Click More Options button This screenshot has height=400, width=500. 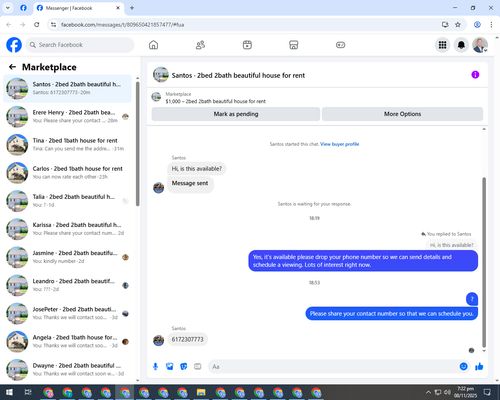pyautogui.click(x=402, y=114)
